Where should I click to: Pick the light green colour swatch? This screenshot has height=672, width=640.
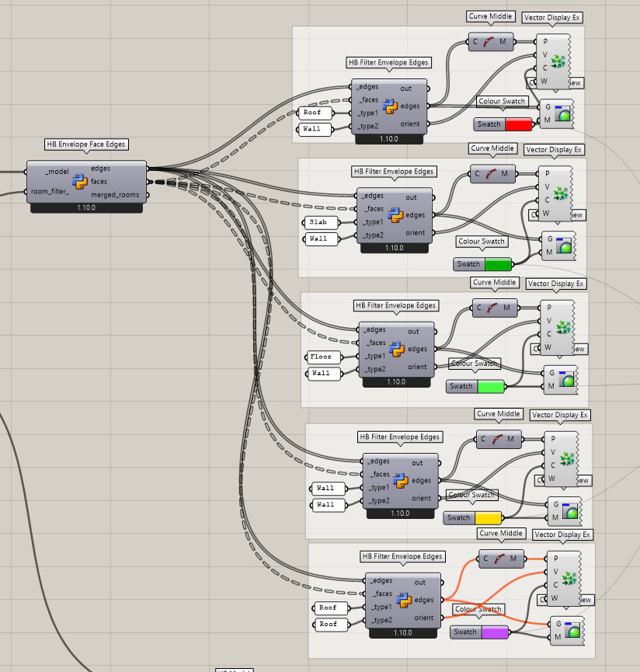pos(491,386)
